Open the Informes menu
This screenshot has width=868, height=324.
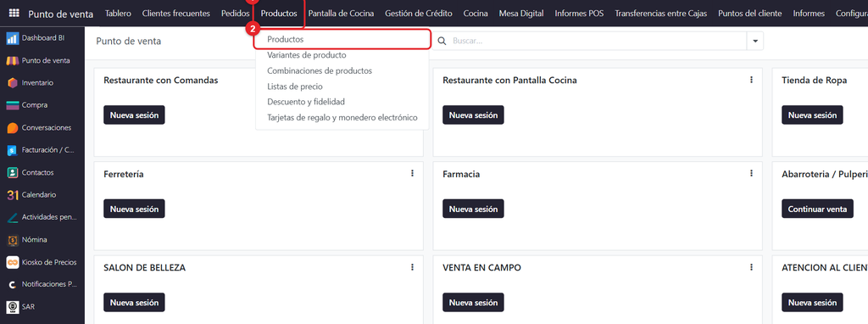tap(808, 14)
